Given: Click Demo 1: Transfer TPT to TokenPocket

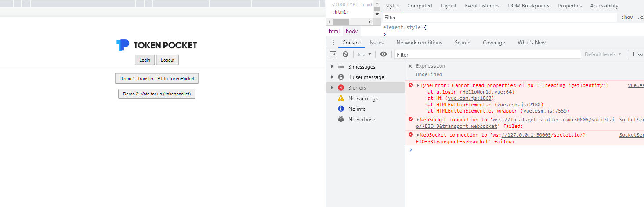Looking at the screenshot, I should pos(157,79).
